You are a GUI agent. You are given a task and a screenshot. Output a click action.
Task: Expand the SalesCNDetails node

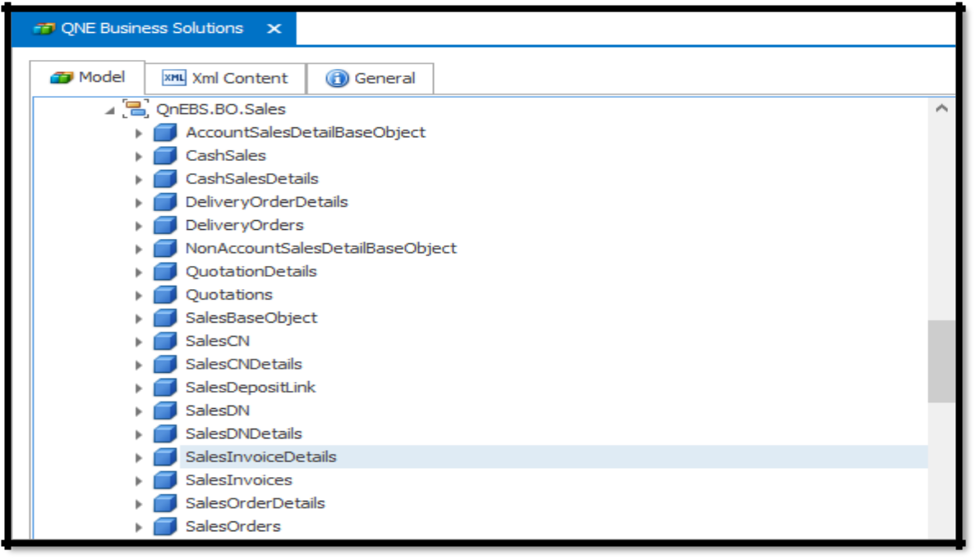tap(139, 365)
